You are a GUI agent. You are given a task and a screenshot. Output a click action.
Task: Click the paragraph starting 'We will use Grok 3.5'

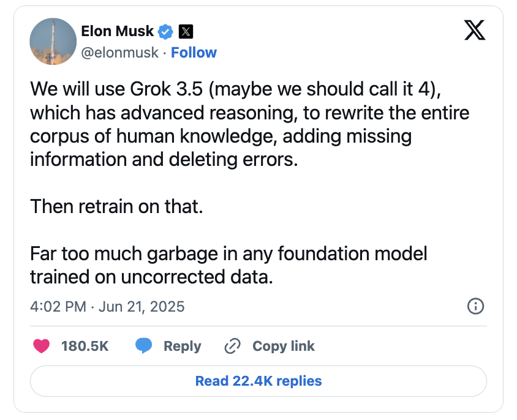click(x=249, y=124)
